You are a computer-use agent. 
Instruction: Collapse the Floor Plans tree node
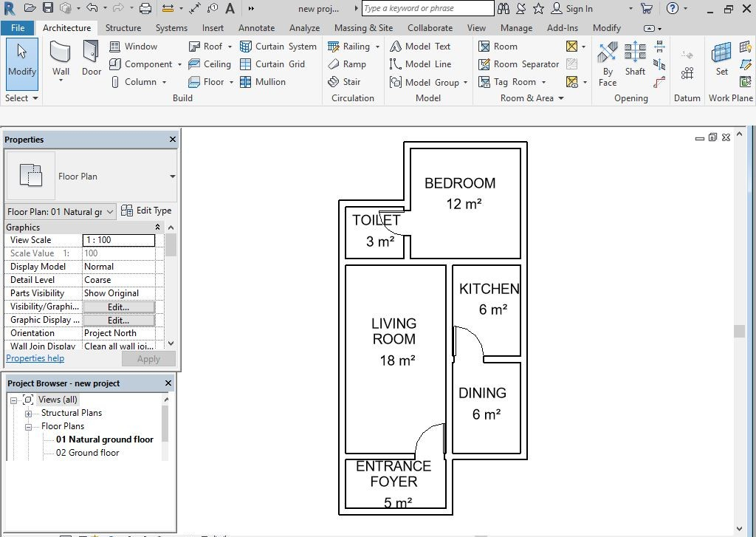click(x=29, y=427)
